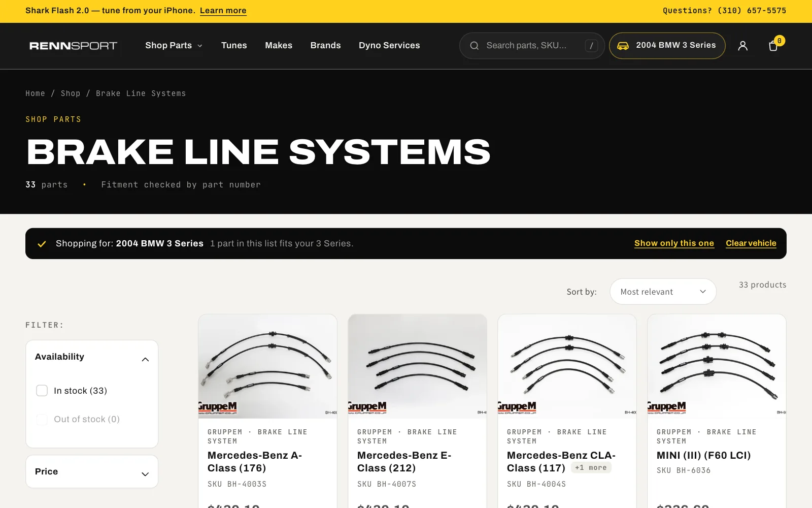Open Mercedes-Benz A-Class (176) product image
This screenshot has width=812, height=508.
[x=267, y=366]
